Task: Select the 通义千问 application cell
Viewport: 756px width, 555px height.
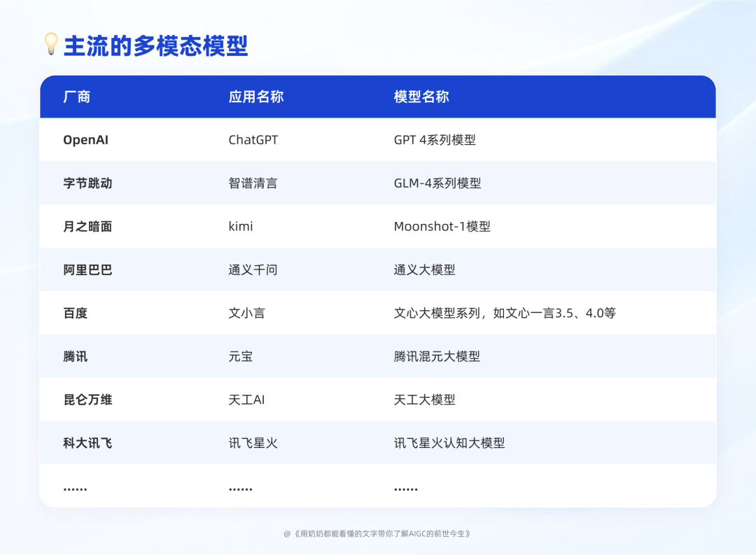Action: click(253, 270)
